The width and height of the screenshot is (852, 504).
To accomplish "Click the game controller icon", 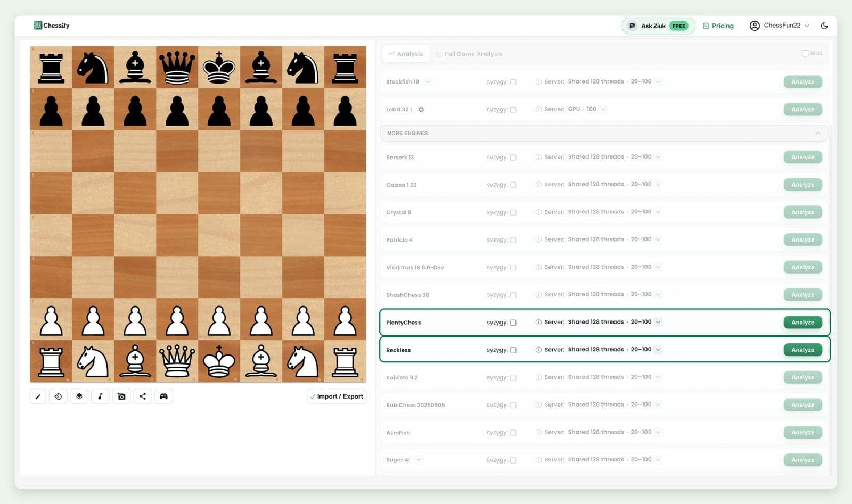I will (x=163, y=396).
